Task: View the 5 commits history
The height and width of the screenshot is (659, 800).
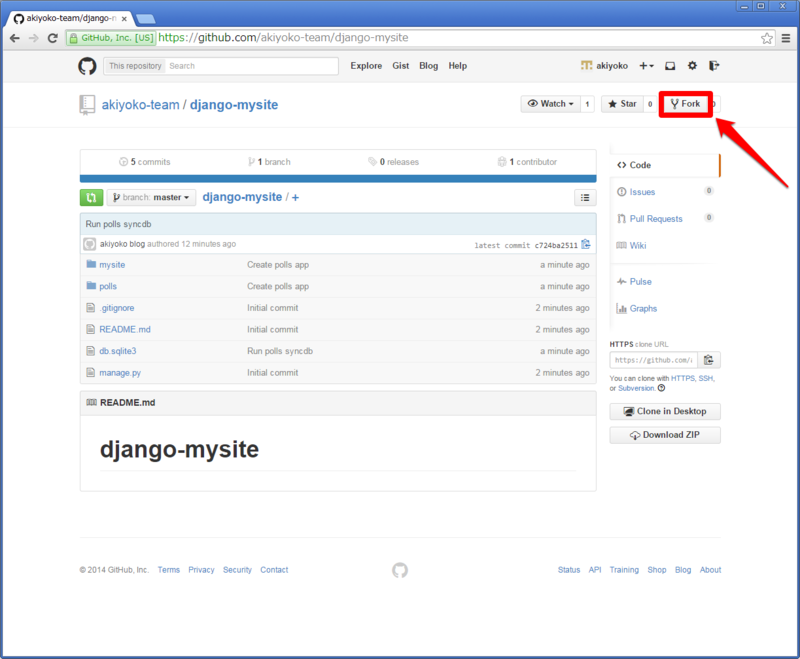Action: (144, 162)
